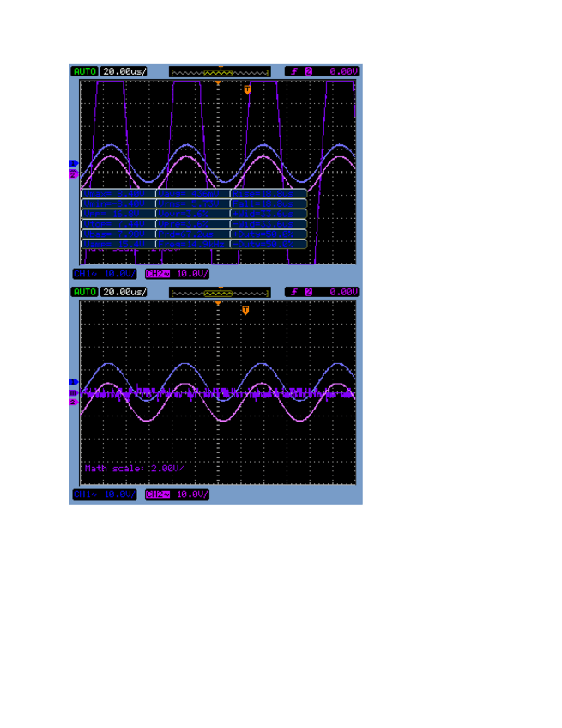
Task: Click channel 2 ground marker on lower scope
Action: click(x=73, y=402)
